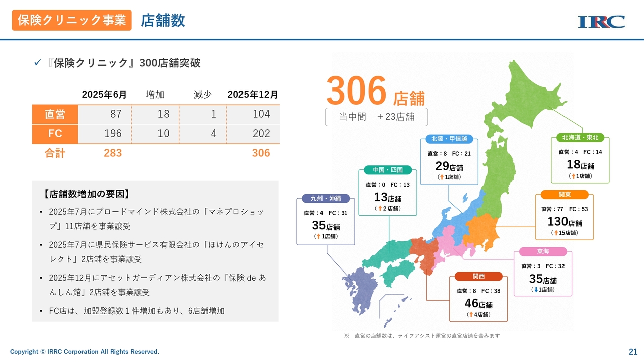Click the blue down arrow in 東海 box
644x362 pixels.
536,290
